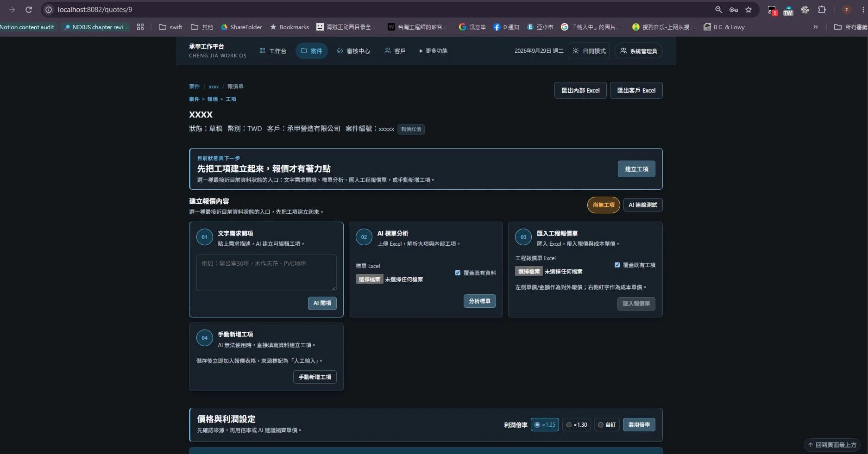
Task: Toggle 覆蓋既有工項 checkbox in 匯入工程報價單 card
Action: (617, 265)
